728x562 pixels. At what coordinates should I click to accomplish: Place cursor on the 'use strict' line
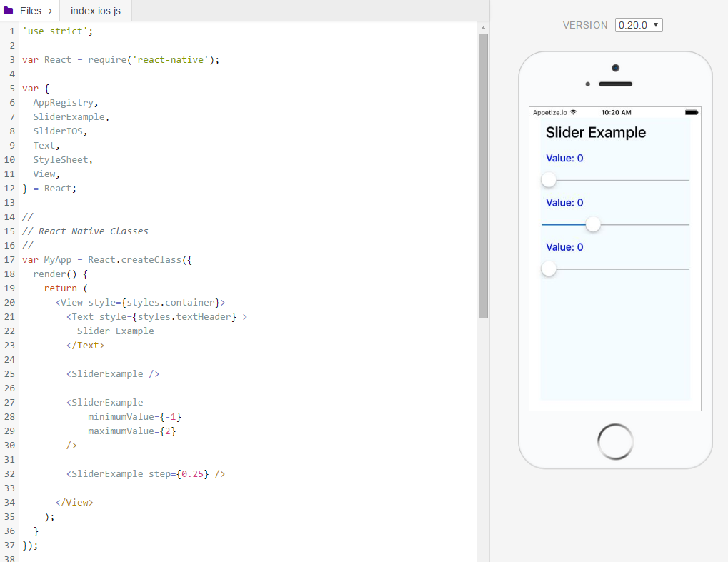point(57,31)
